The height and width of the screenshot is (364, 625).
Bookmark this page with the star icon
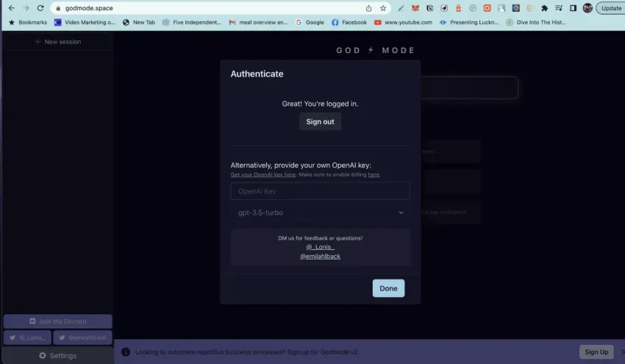point(383,8)
